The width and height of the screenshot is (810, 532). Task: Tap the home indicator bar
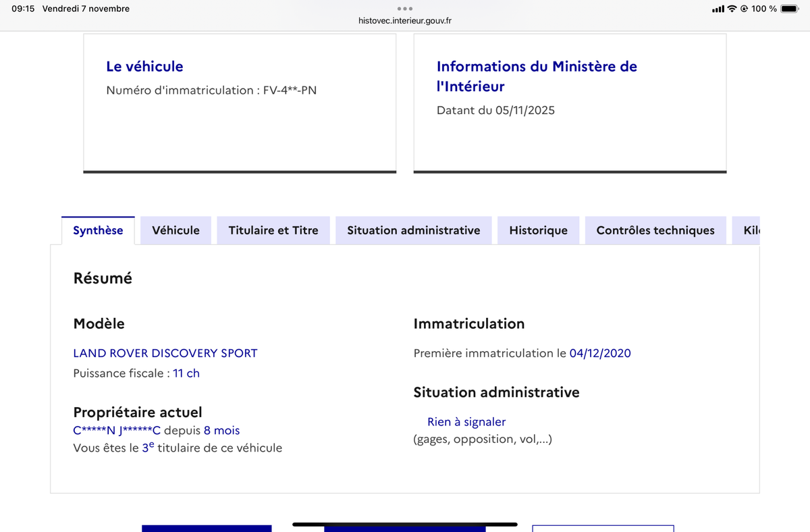pos(405,524)
